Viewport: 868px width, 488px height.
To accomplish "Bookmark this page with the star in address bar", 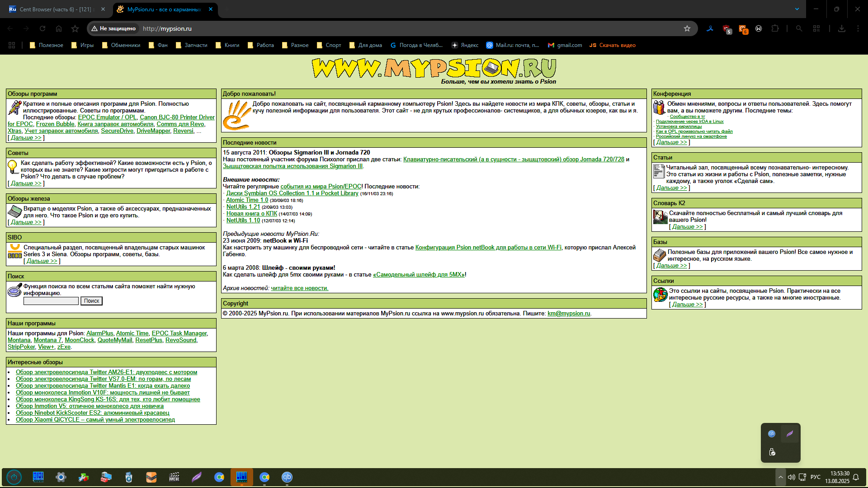I will click(x=687, y=28).
